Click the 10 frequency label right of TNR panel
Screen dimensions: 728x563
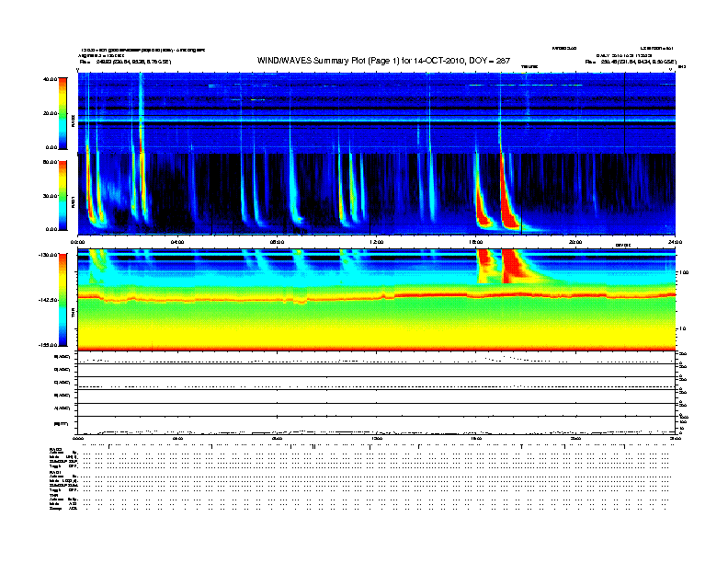[x=683, y=328]
